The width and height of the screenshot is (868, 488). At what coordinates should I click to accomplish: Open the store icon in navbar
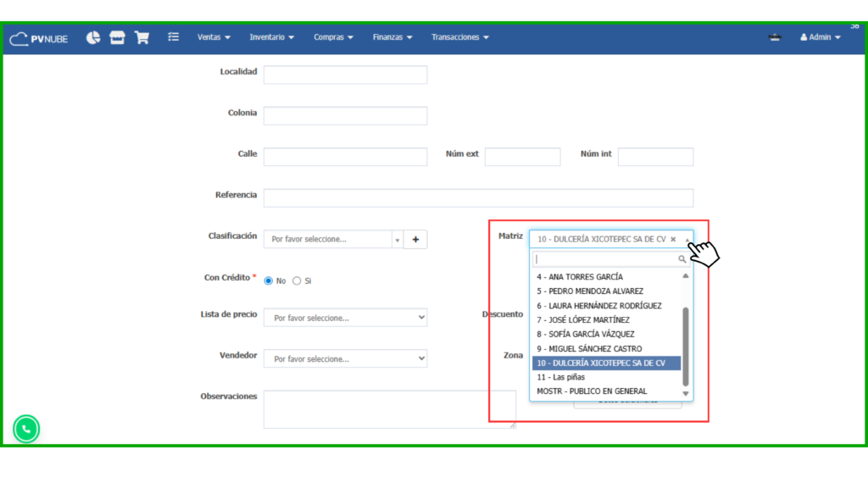117,37
